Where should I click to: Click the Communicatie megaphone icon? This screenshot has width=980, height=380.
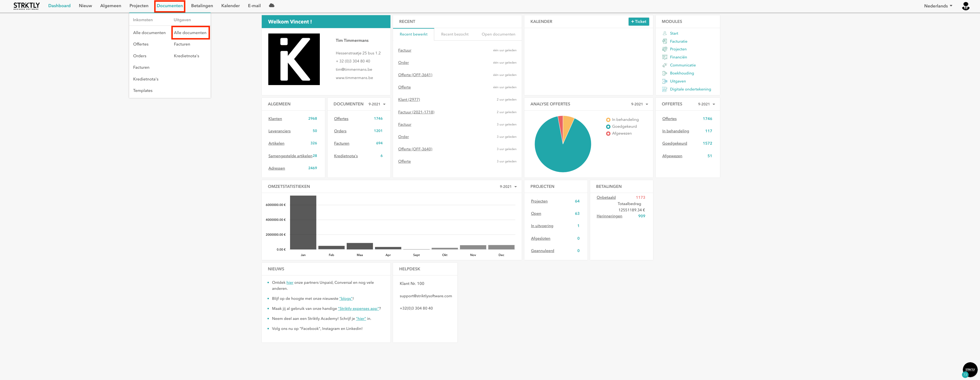664,65
